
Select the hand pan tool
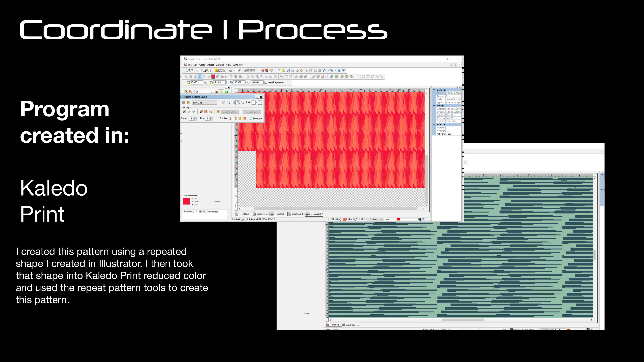191,77
